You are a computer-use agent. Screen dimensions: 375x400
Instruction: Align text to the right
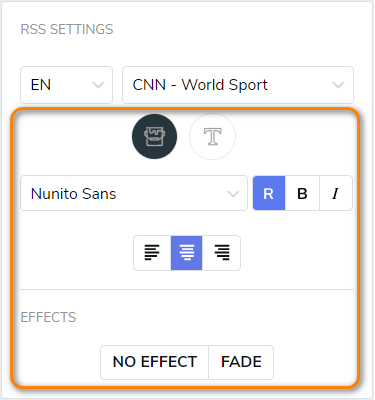click(x=221, y=253)
